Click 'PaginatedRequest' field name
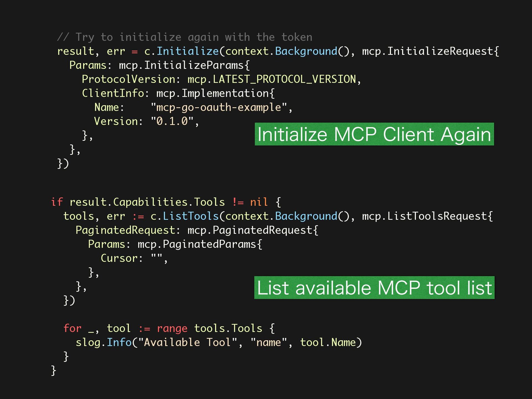This screenshot has height=399, width=532. coord(125,230)
